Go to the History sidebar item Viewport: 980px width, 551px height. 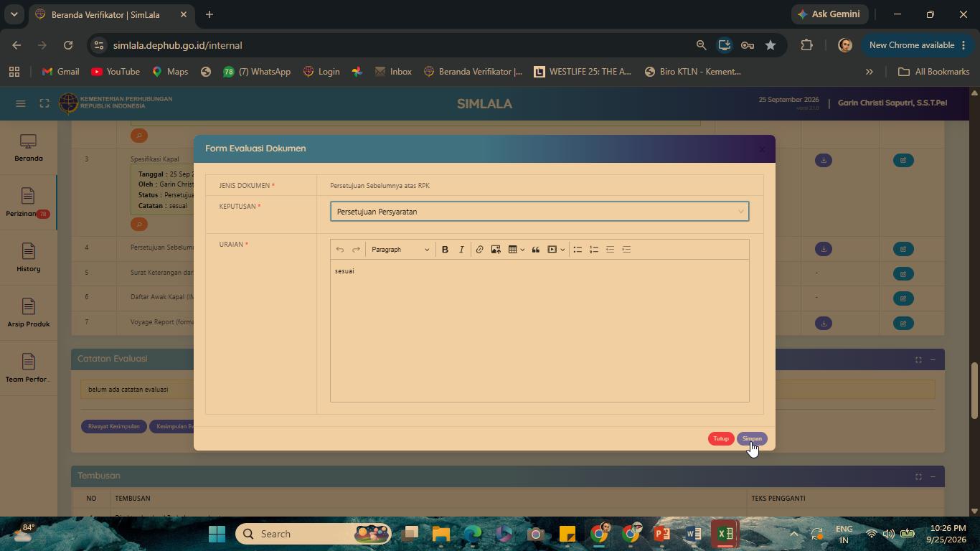pos(28,258)
